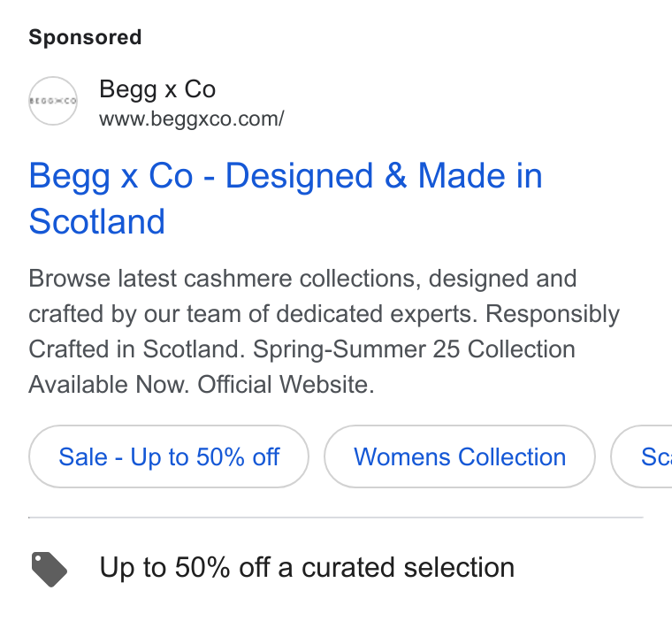Click 'Responsibly' at end of description line
The width and height of the screenshot is (672, 621).
click(553, 314)
